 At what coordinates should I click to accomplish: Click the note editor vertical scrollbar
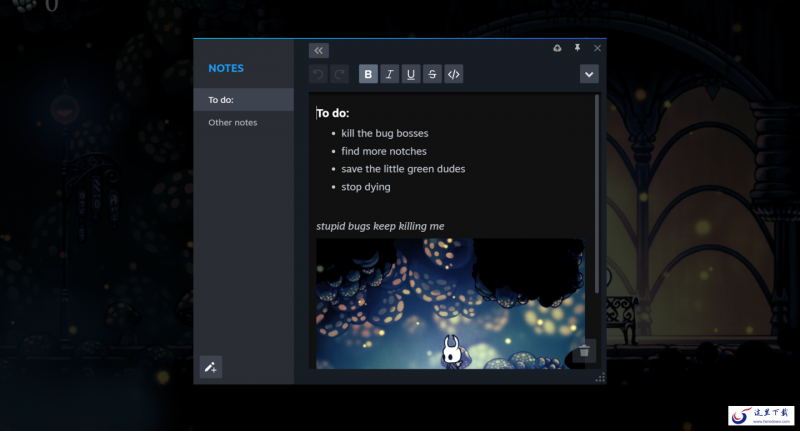tap(596, 194)
